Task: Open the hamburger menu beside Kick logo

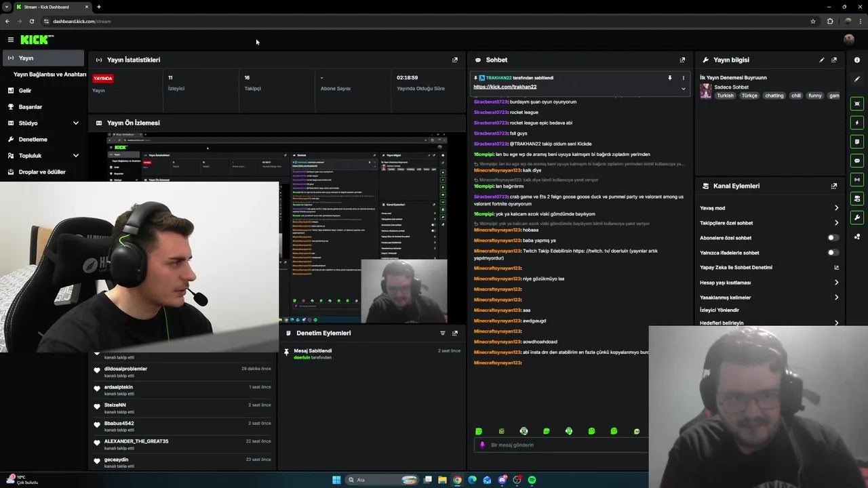Action: tap(11, 40)
